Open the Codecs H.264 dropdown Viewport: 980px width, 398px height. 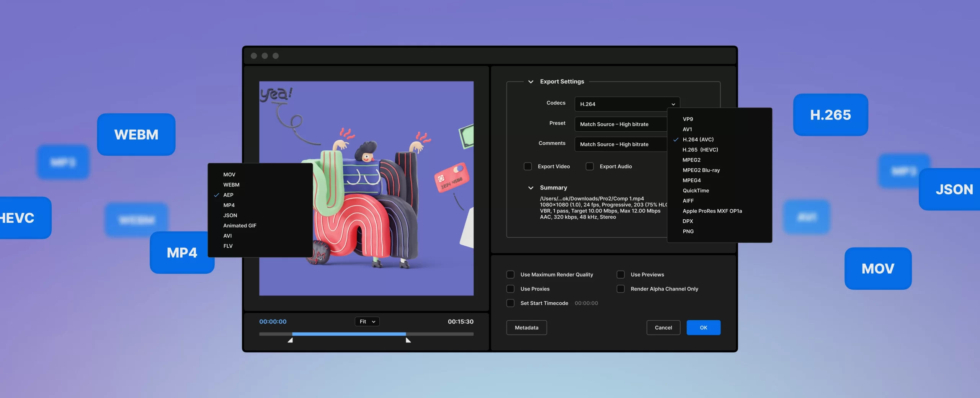(627, 104)
